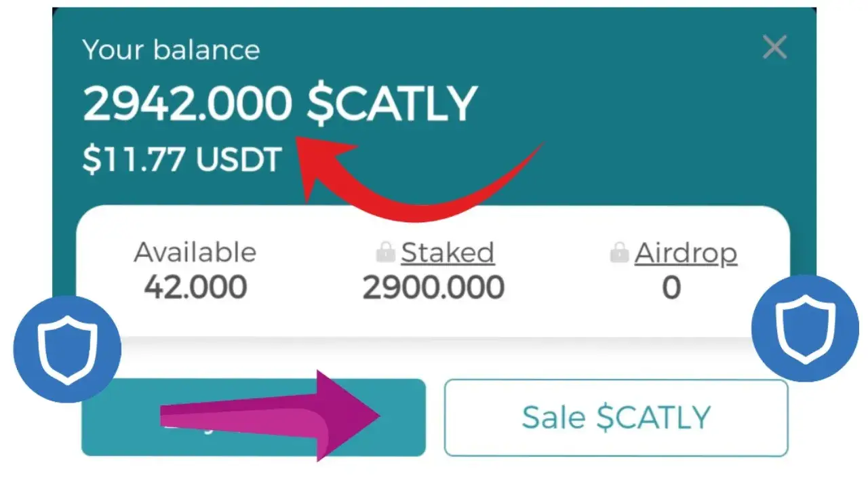
Task: Open the Staked balance details link
Action: click(x=448, y=253)
